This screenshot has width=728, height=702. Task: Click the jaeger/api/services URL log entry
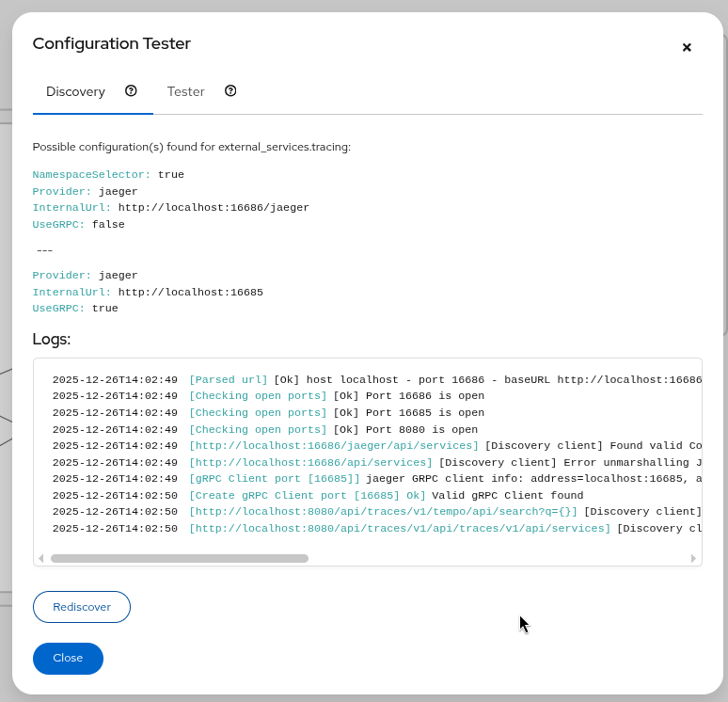pyautogui.click(x=334, y=446)
